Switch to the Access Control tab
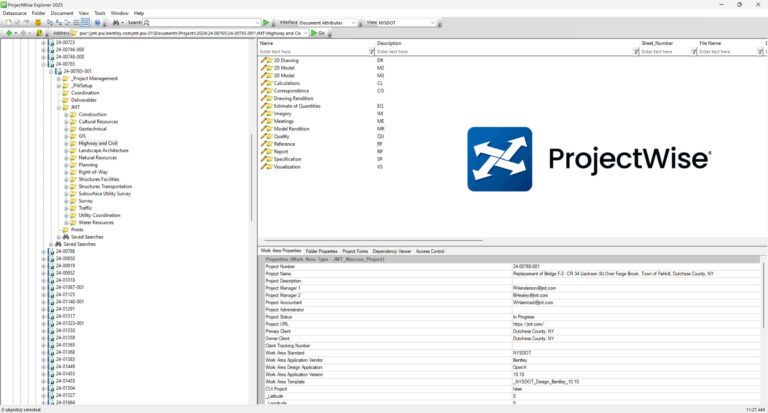768x413 pixels. tap(430, 251)
